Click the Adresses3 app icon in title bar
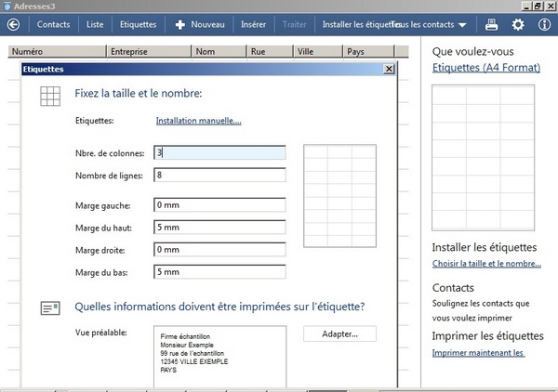558x392 pixels. tap(7, 7)
